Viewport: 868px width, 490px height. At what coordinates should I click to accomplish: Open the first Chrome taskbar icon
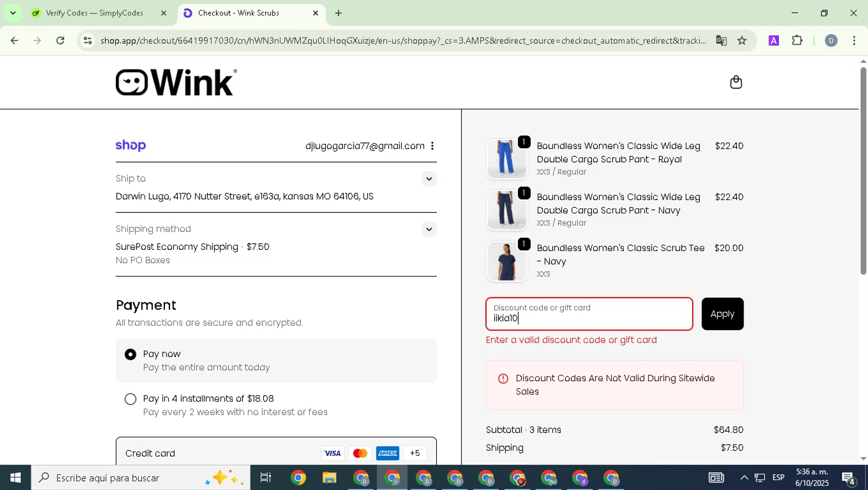[299, 478]
